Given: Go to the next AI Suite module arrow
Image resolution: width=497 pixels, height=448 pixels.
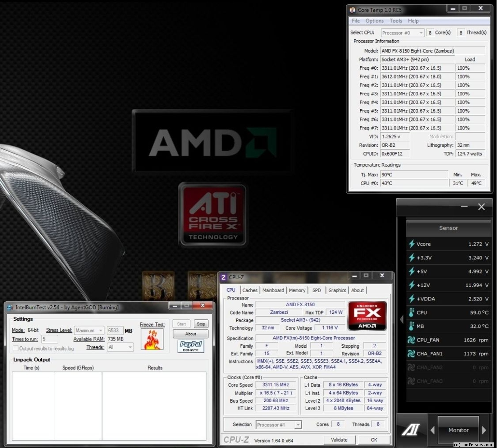Looking at the screenshot, I should pyautogui.click(x=484, y=430).
